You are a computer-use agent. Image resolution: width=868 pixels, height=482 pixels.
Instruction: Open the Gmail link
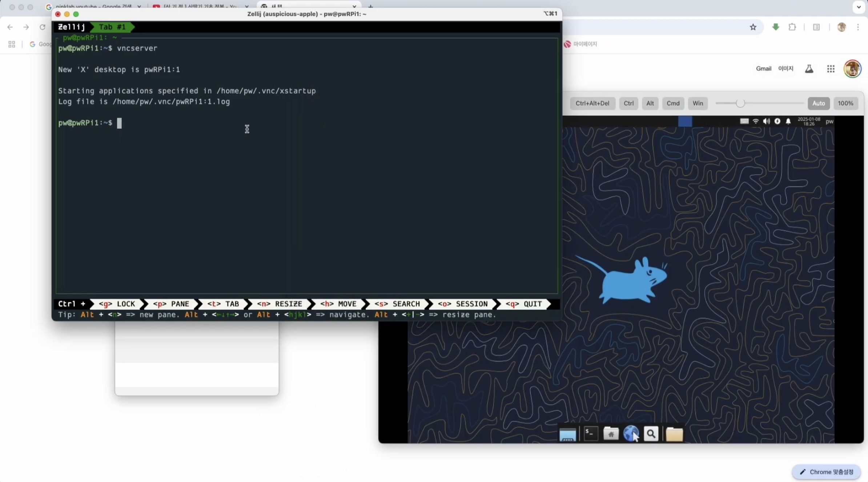coord(763,69)
